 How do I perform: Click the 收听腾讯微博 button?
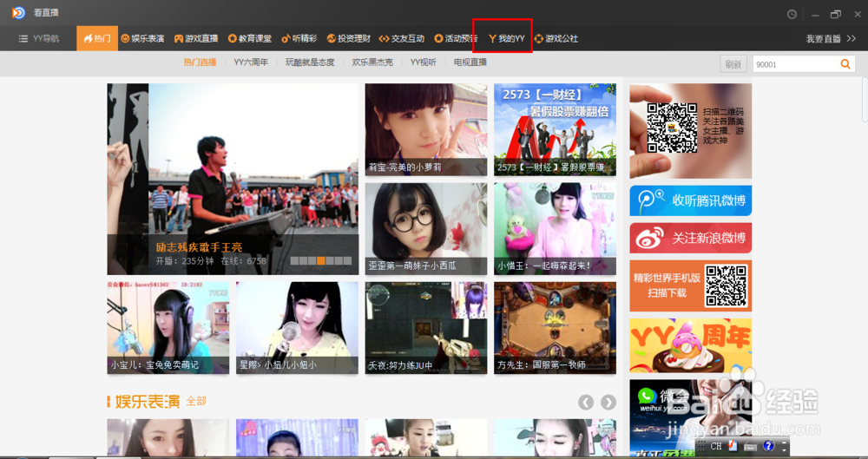pyautogui.click(x=690, y=200)
